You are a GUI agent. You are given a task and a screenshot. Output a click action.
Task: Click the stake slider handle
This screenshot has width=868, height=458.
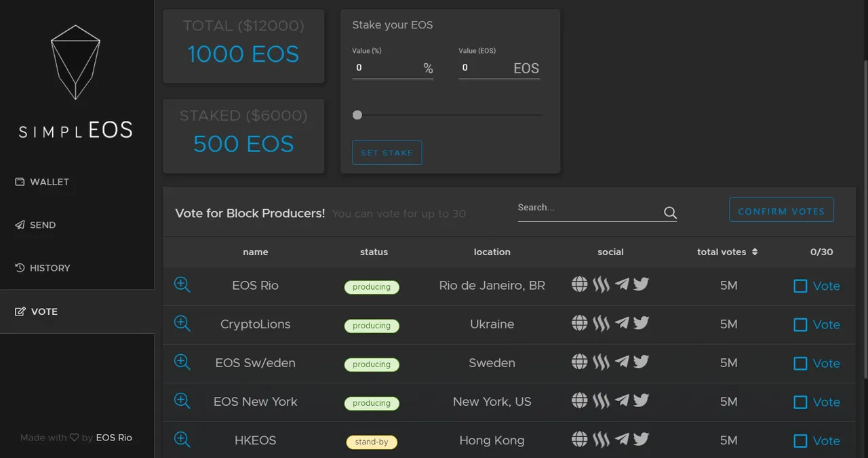357,115
